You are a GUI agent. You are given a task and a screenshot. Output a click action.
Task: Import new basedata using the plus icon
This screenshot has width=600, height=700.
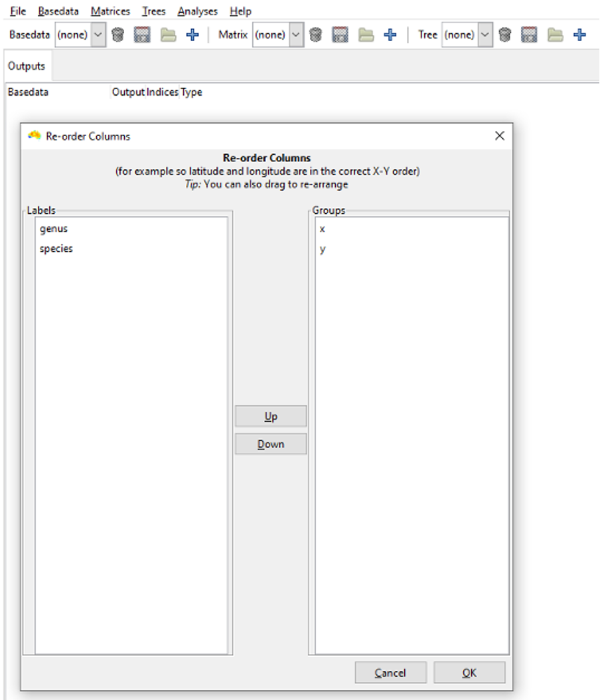point(192,35)
